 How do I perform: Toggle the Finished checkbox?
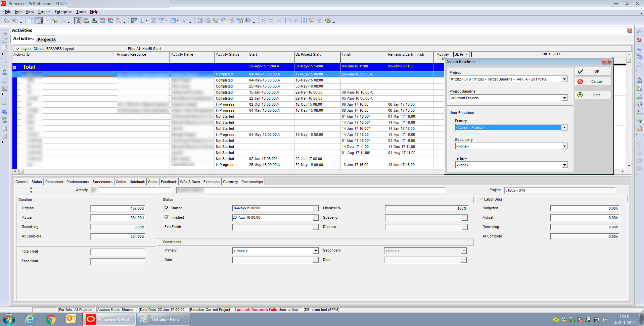(167, 217)
